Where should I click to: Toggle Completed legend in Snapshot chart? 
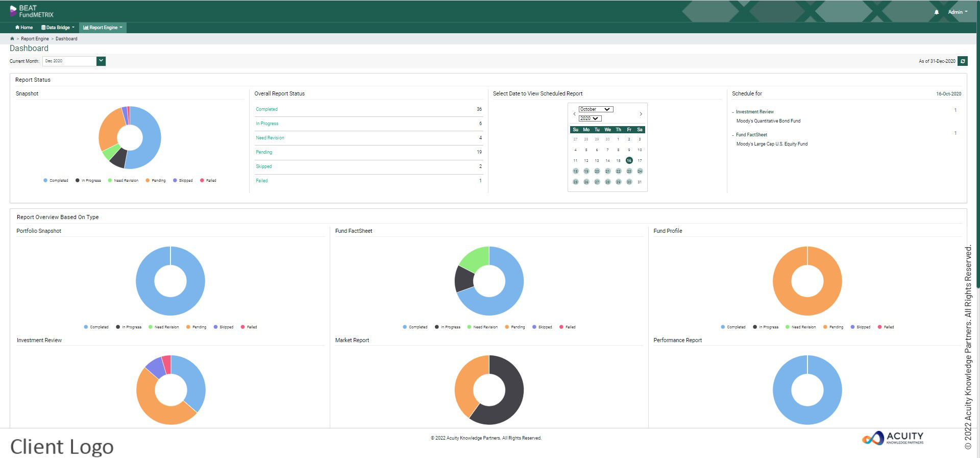(56, 180)
